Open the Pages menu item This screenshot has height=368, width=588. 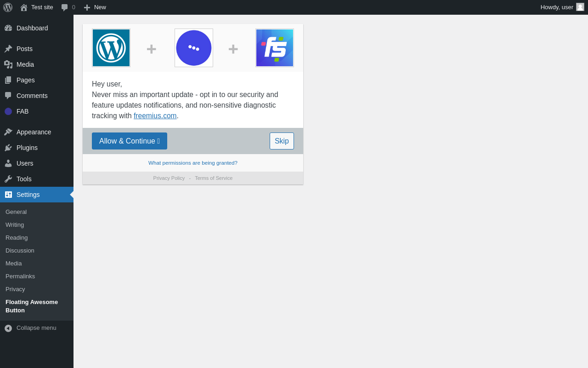pyautogui.click(x=37, y=80)
